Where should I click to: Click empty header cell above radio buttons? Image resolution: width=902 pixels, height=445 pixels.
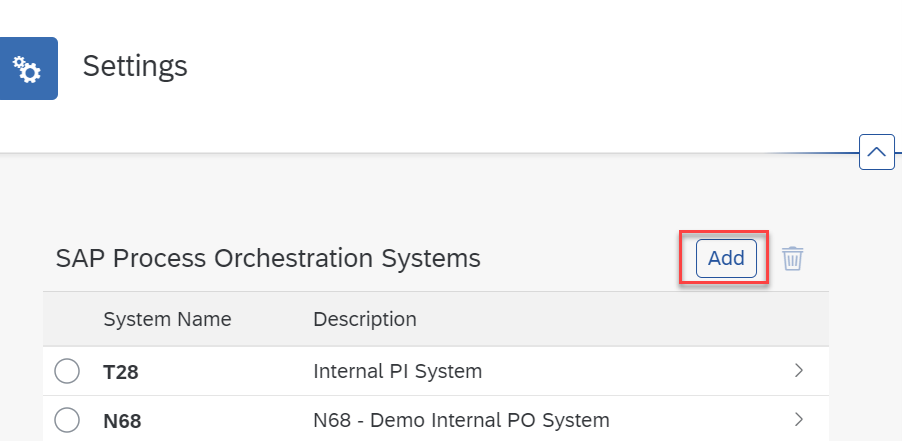point(67,319)
